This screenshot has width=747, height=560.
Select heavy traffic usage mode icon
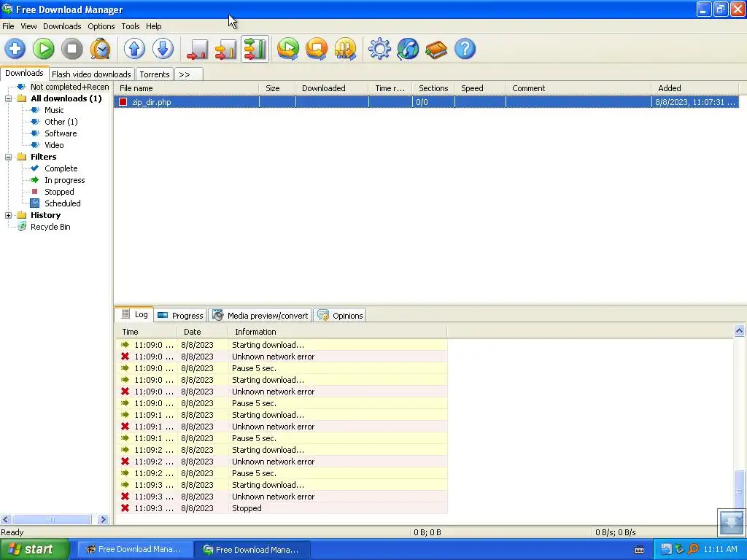tap(255, 49)
